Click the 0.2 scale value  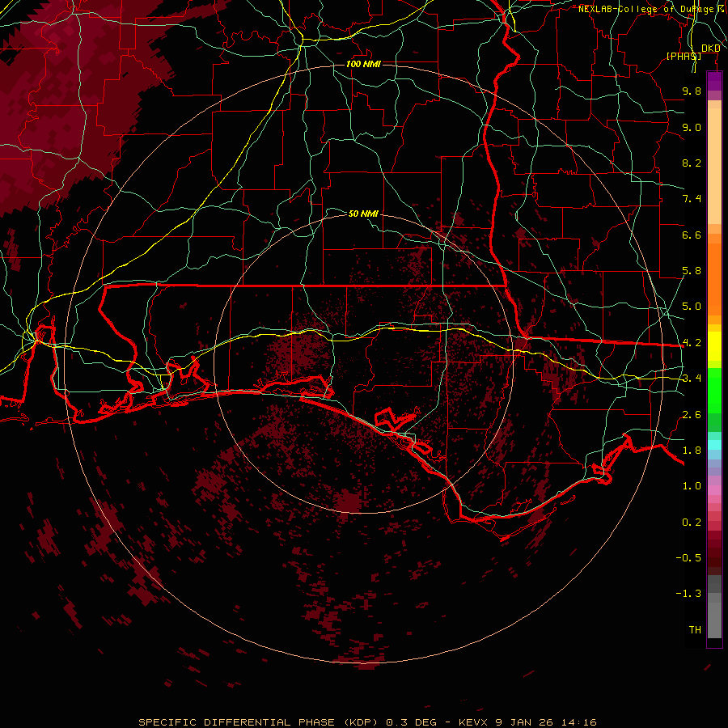[x=692, y=523]
